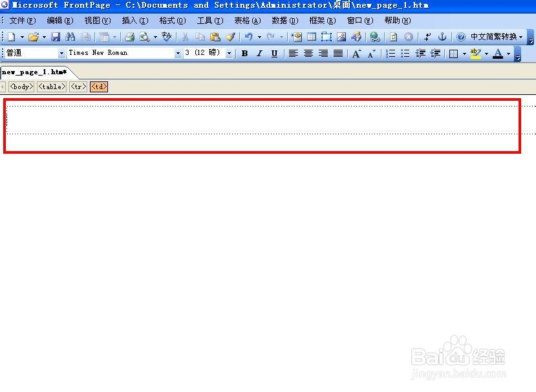536x392 pixels.
Task: Click the Decrease Font Size icon
Action: click(372, 54)
